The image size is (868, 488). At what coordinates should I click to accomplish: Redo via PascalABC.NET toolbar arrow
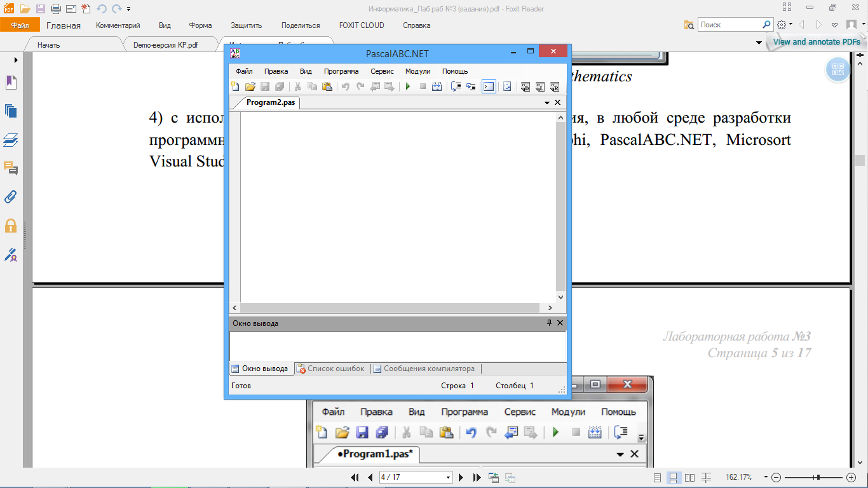pos(360,86)
